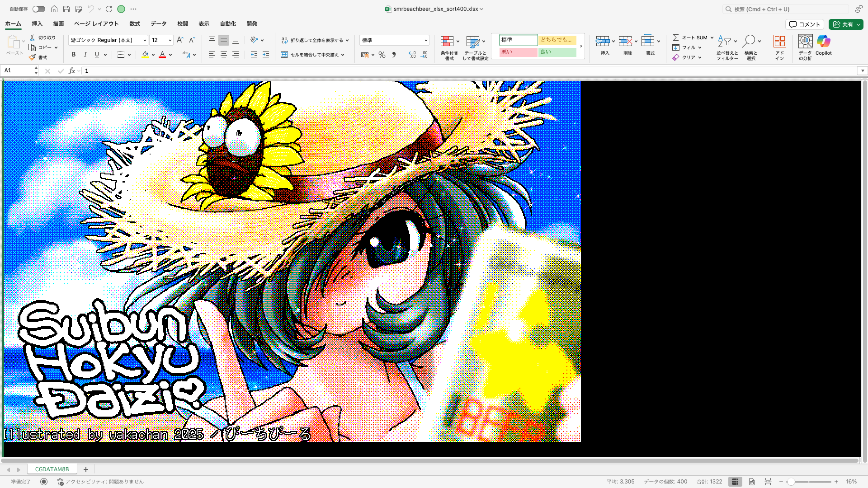Image resolution: width=868 pixels, height=488 pixels.
Task: Expand the borders dropdown arrow
Action: [x=129, y=55]
